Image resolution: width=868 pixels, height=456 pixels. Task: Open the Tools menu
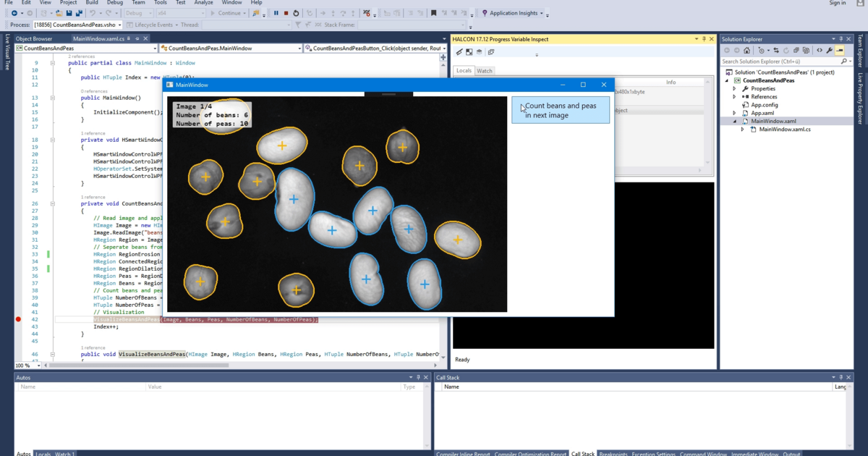tap(161, 3)
